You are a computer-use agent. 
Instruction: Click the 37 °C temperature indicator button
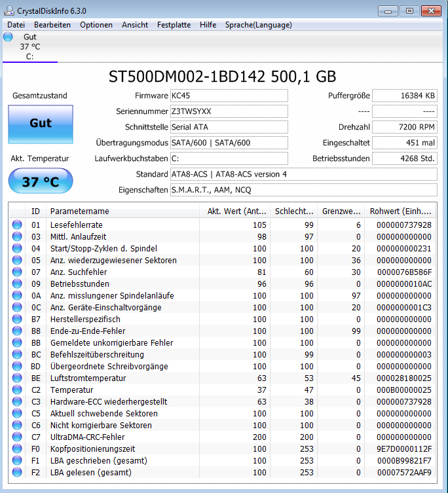coord(41,181)
